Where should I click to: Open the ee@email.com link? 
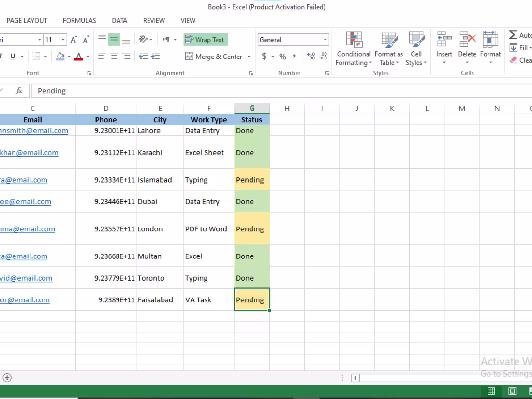click(x=26, y=202)
